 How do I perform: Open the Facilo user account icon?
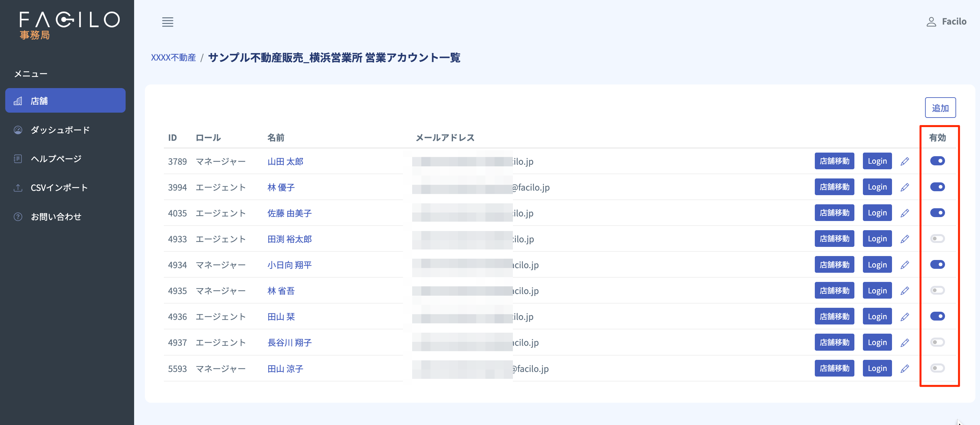pos(931,22)
